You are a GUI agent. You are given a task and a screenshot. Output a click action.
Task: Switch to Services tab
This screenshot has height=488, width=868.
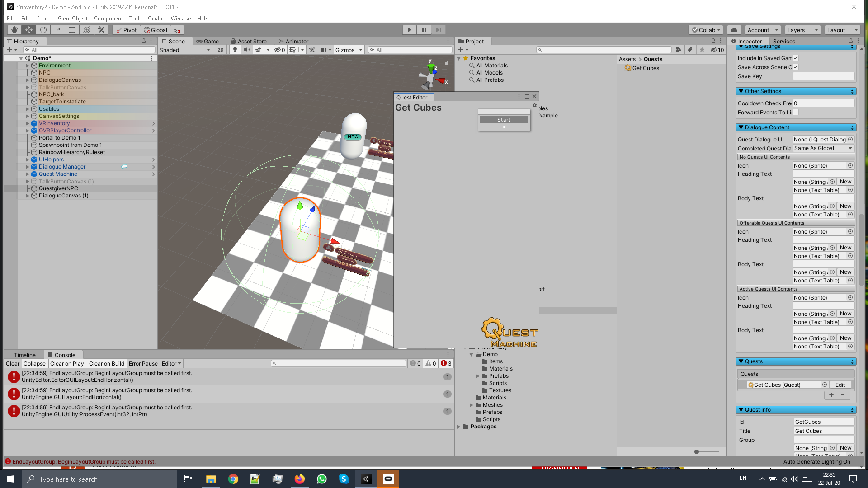pyautogui.click(x=784, y=41)
